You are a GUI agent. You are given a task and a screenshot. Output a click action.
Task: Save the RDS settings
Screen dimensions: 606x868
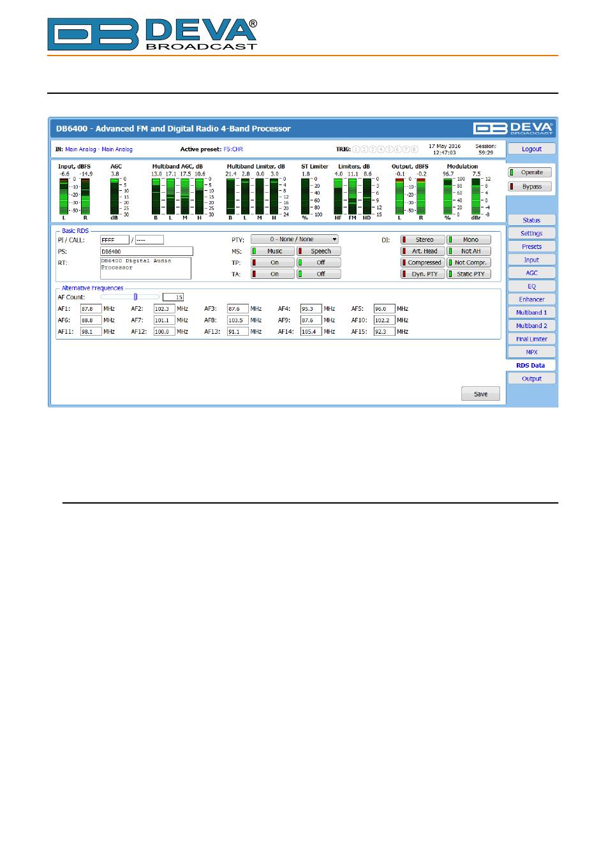[480, 394]
